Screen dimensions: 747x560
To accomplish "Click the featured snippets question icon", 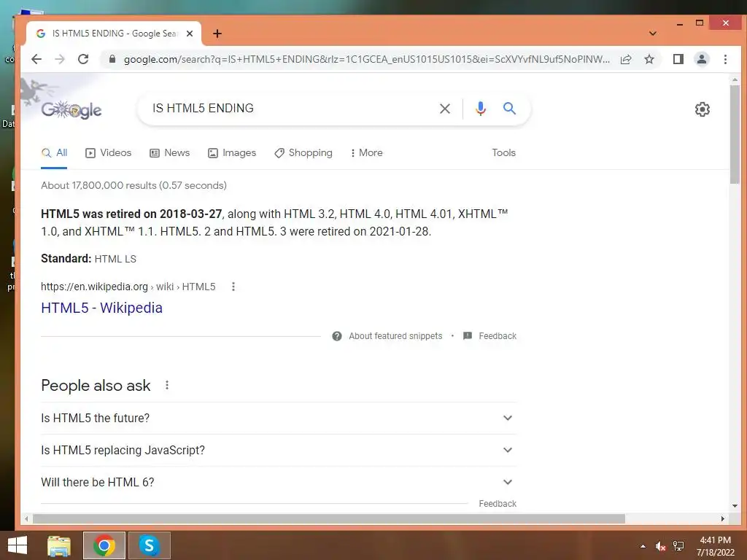I will click(x=337, y=336).
